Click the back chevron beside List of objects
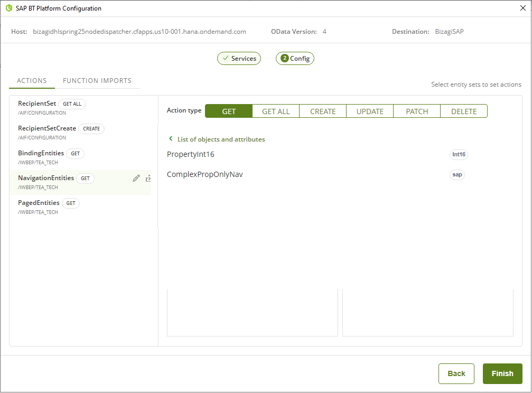Image resolution: width=532 pixels, height=393 pixels. pos(171,139)
